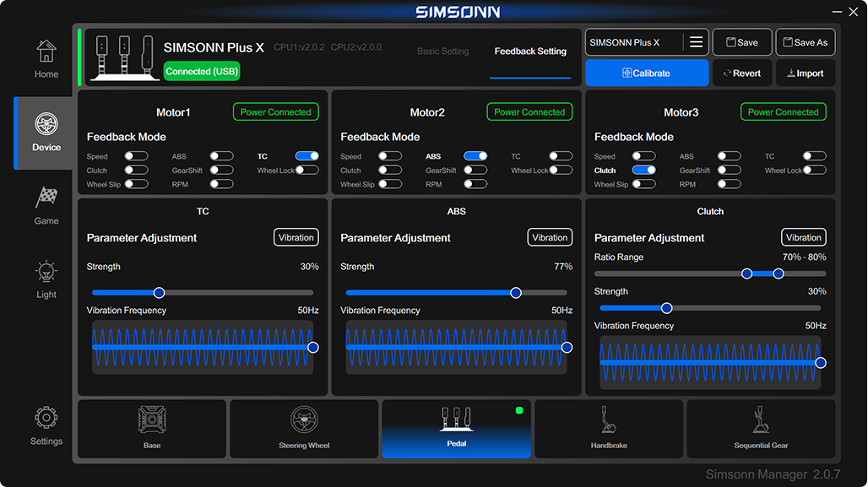Switch to the Basic Setting tab
868x487 pixels.
click(442, 51)
